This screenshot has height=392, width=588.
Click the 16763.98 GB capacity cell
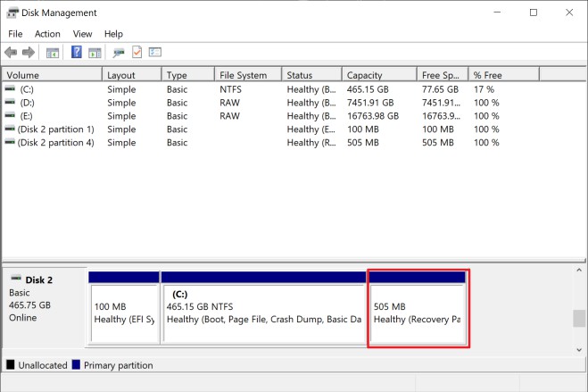[373, 116]
